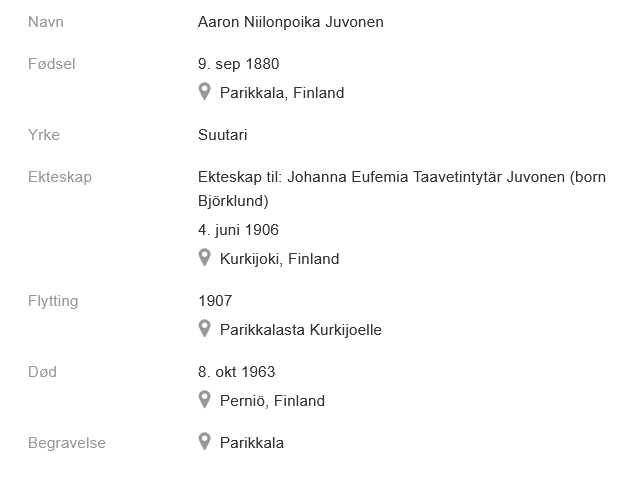Select the Flytting field label
Screen dimensions: 635x478
(53, 301)
